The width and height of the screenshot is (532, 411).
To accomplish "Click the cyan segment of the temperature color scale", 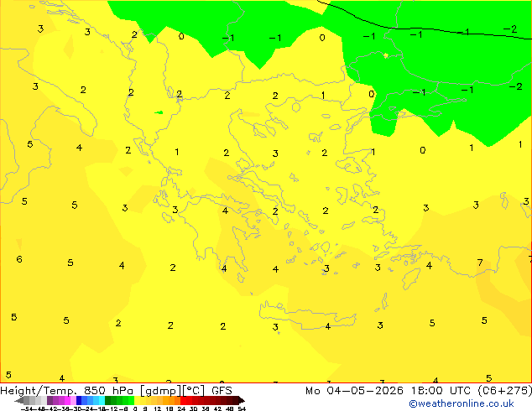I will pos(102,400).
